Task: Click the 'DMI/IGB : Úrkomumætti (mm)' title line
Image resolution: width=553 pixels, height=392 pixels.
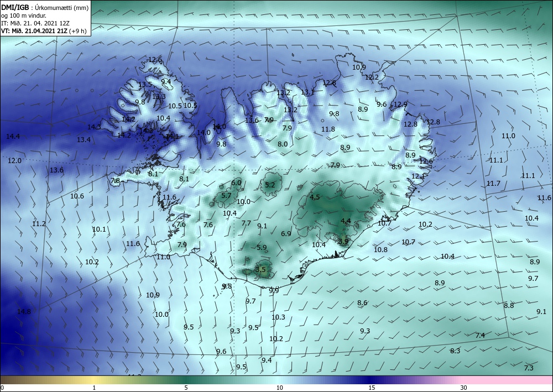Action: (x=45, y=8)
